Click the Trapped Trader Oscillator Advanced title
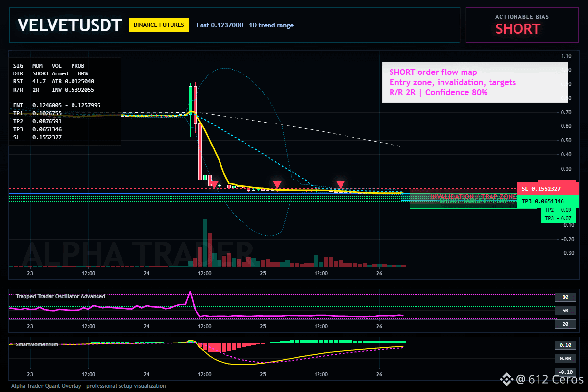Viewport: 588px width, 392px height. [x=60, y=296]
